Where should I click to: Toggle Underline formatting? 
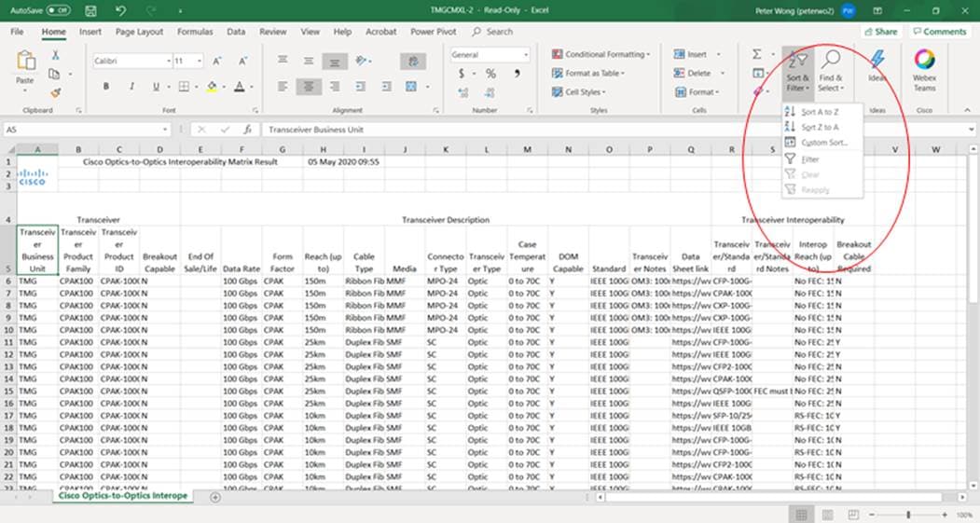tap(157, 86)
